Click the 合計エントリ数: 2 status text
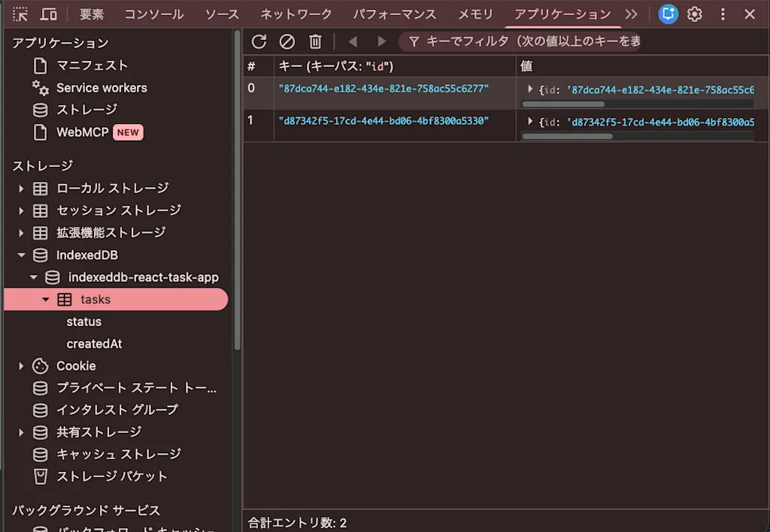 tap(297, 523)
